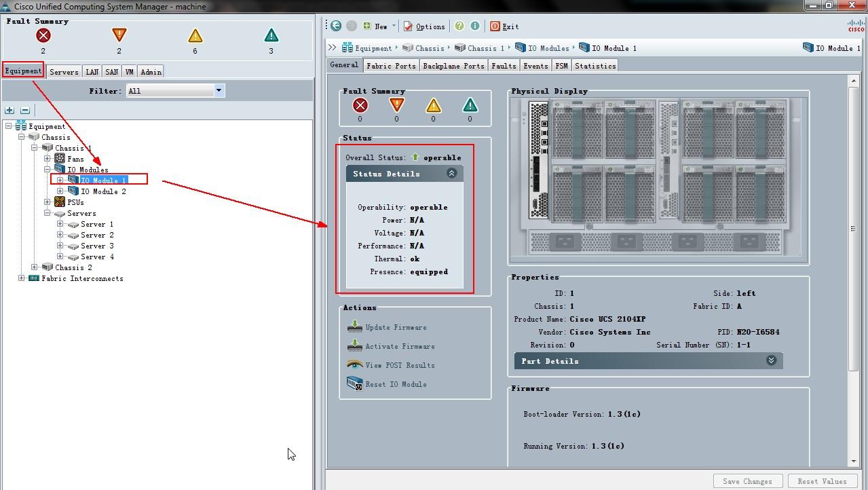Switch to the LAN tab
Screen dimensions: 868x490
(92, 71)
